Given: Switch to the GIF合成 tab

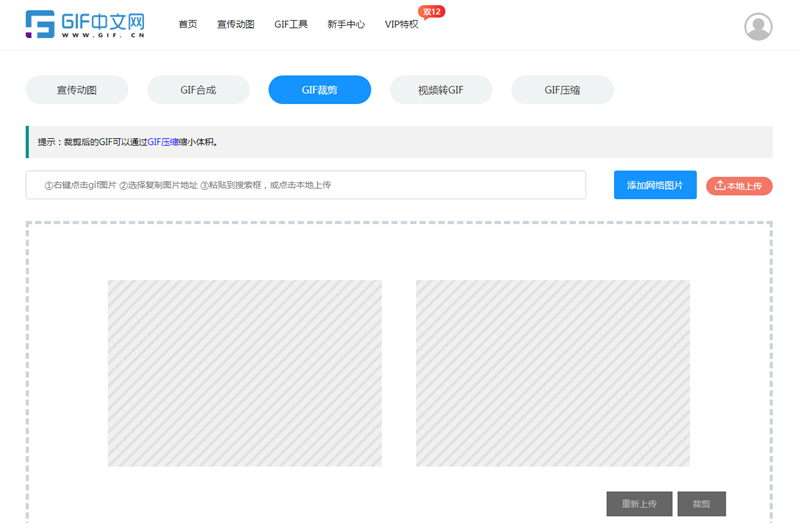Looking at the screenshot, I should pos(198,90).
